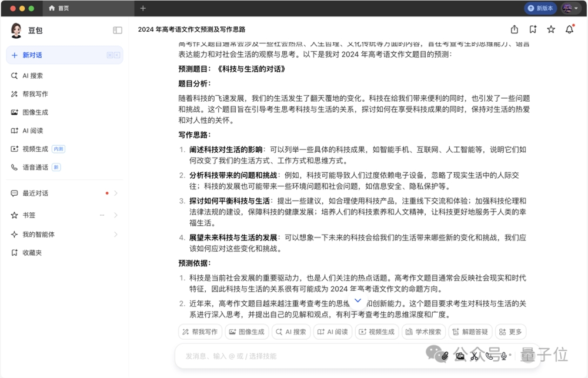Expand the collapsed answer text arrow
The height and width of the screenshot is (378, 588).
pos(359,300)
